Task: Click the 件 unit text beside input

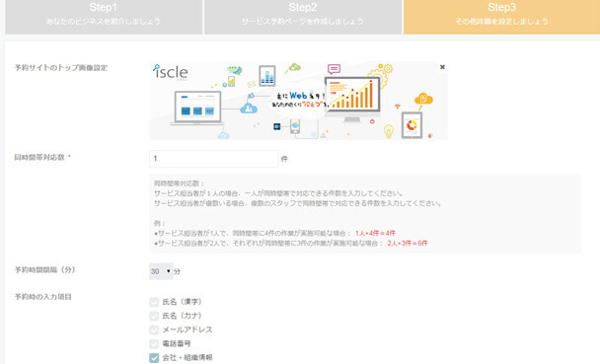Action: click(284, 159)
